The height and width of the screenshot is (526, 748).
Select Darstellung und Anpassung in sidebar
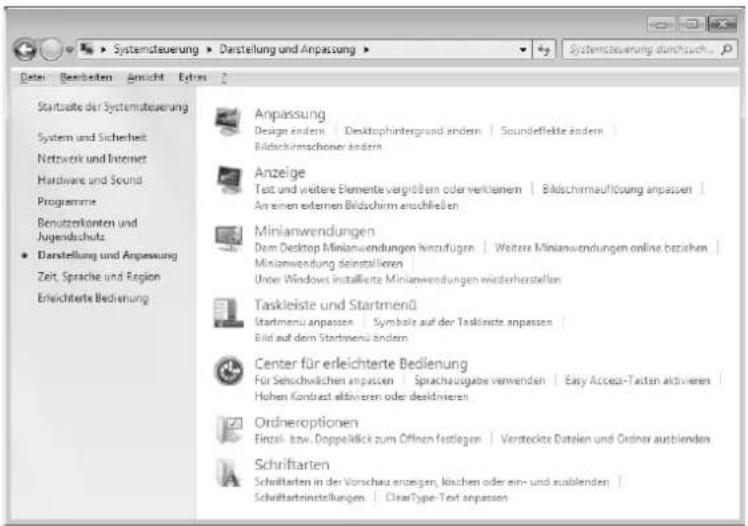107,256
